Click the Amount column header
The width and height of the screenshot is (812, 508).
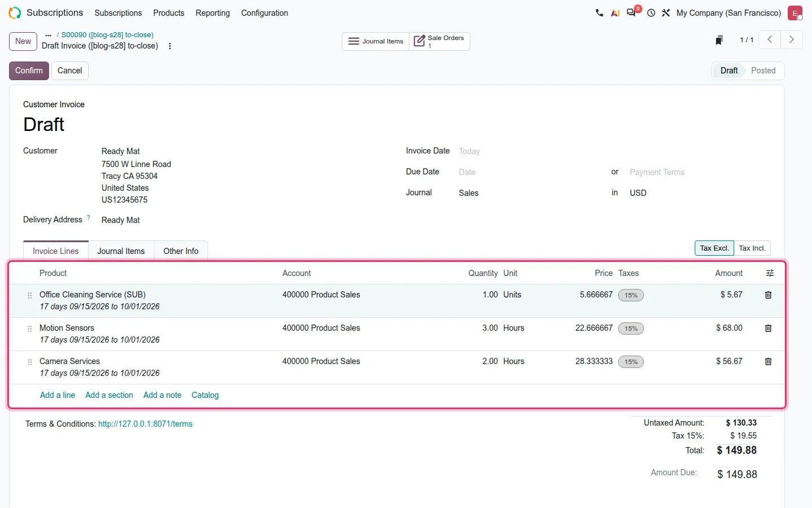point(729,273)
